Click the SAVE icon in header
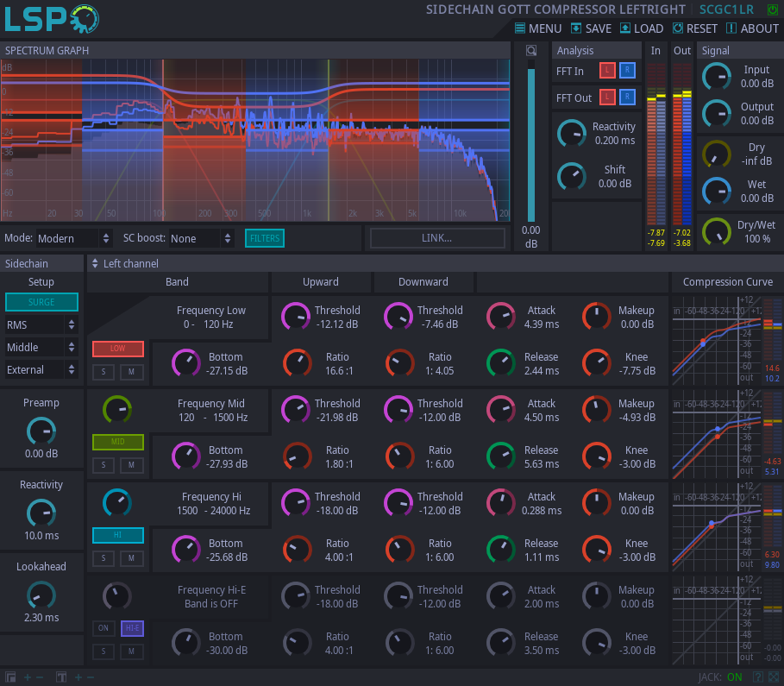This screenshot has width=784, height=686. [x=576, y=28]
